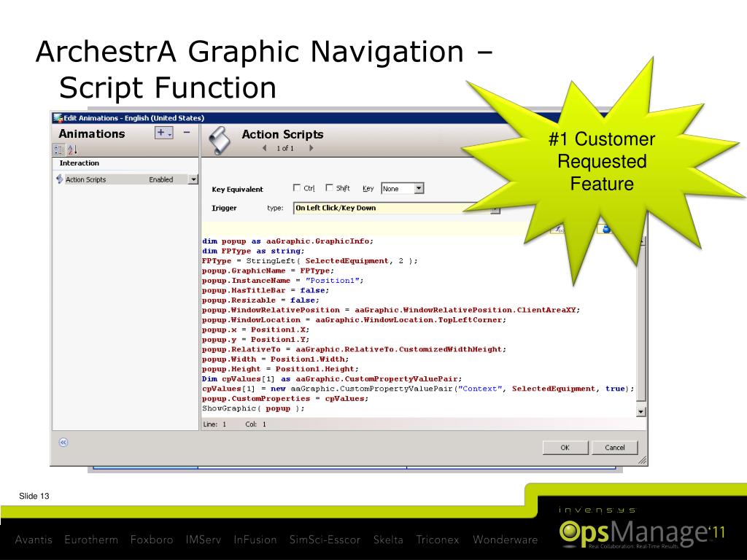Collapse the animations panel with double-chevron
The width and height of the screenshot is (747, 560).
tap(63, 443)
